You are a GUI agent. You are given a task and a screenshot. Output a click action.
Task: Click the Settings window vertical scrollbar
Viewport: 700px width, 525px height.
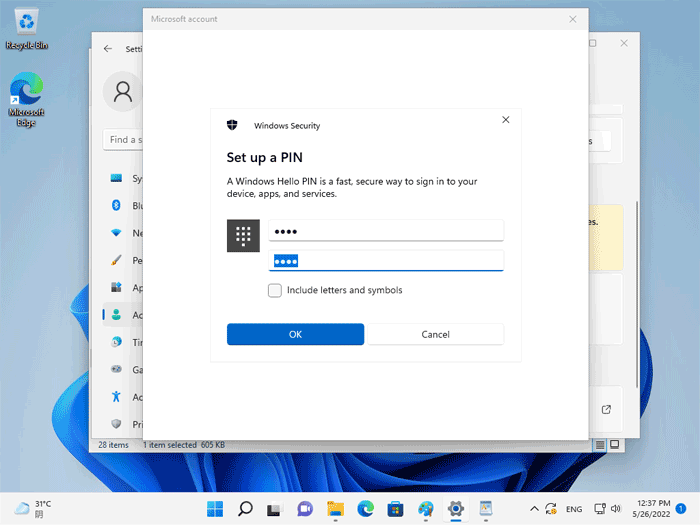(x=637, y=295)
